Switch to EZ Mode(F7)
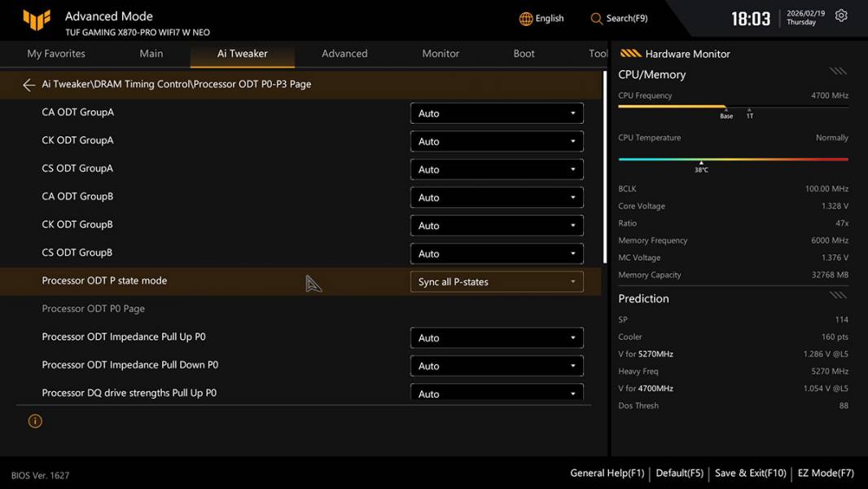 [x=826, y=473]
